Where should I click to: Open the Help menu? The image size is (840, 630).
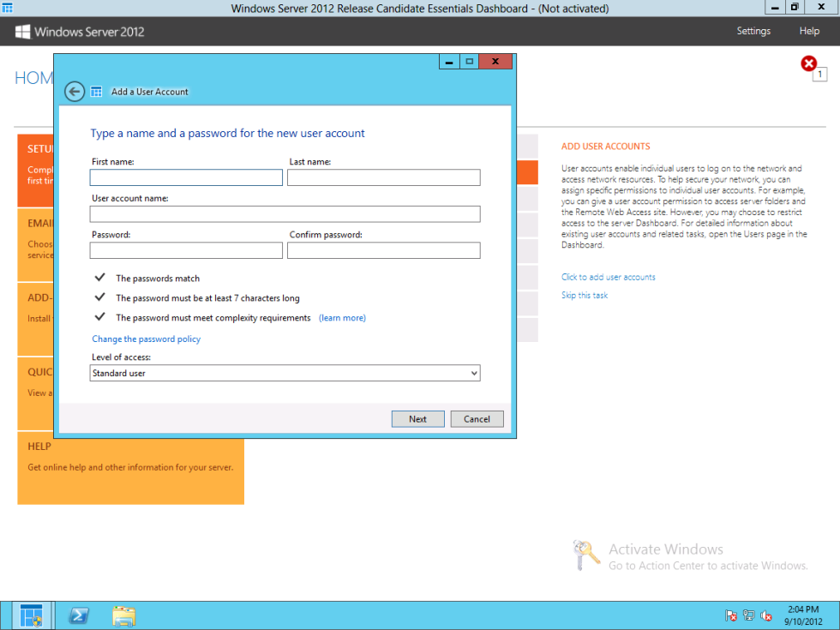pyautogui.click(x=809, y=31)
